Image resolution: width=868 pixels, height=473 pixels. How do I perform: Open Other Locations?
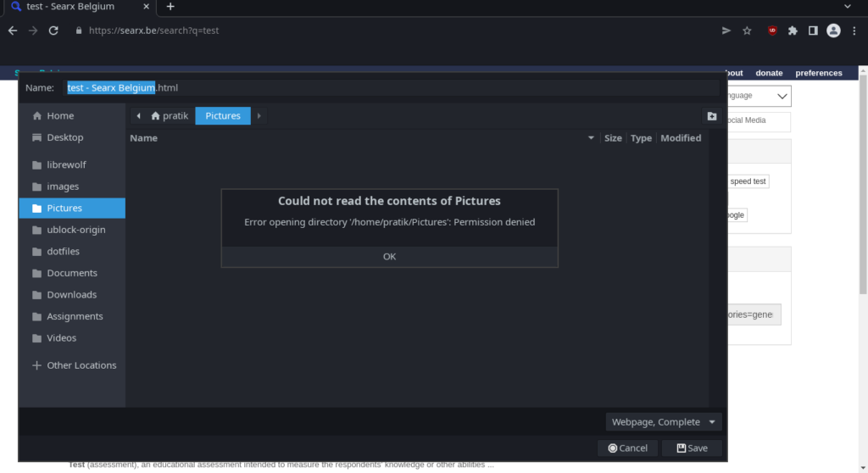pyautogui.click(x=72, y=365)
